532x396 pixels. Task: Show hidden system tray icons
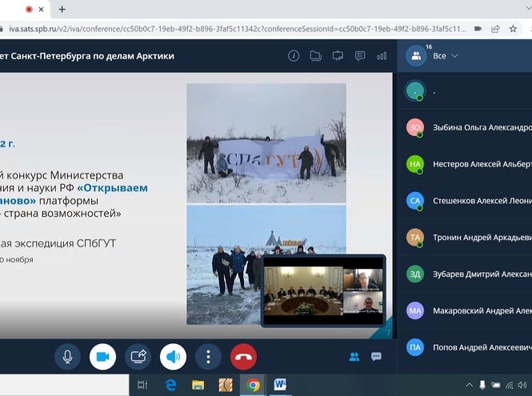click(x=470, y=385)
